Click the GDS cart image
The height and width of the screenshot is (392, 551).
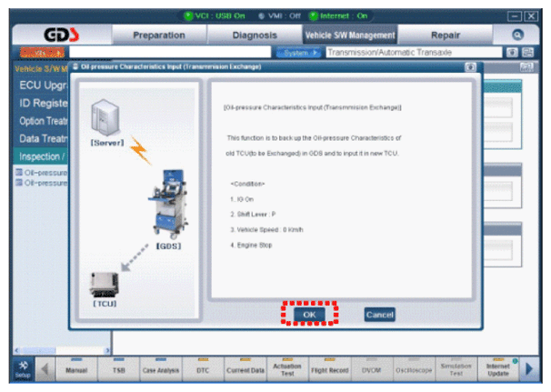pyautogui.click(x=169, y=203)
